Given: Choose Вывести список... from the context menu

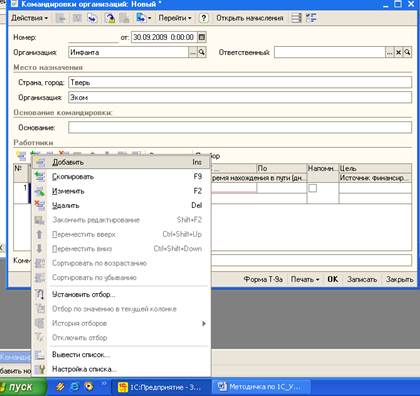Looking at the screenshot, I should click(x=121, y=355).
